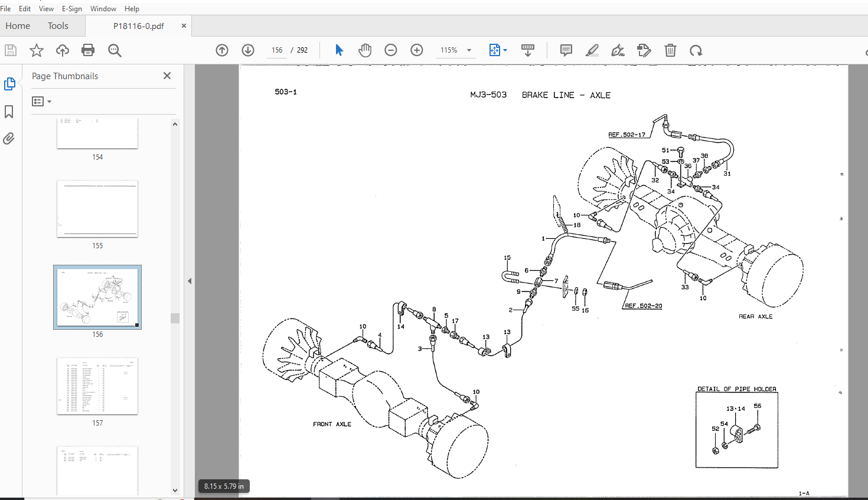Click the rotate page icon
Viewport: 868px width, 500px height.
[x=696, y=50]
